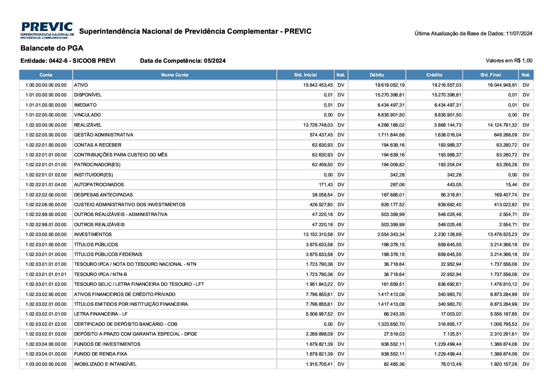This screenshot has height=392, width=555.
Task: Click the PREVIC logo
Action: tap(47, 31)
